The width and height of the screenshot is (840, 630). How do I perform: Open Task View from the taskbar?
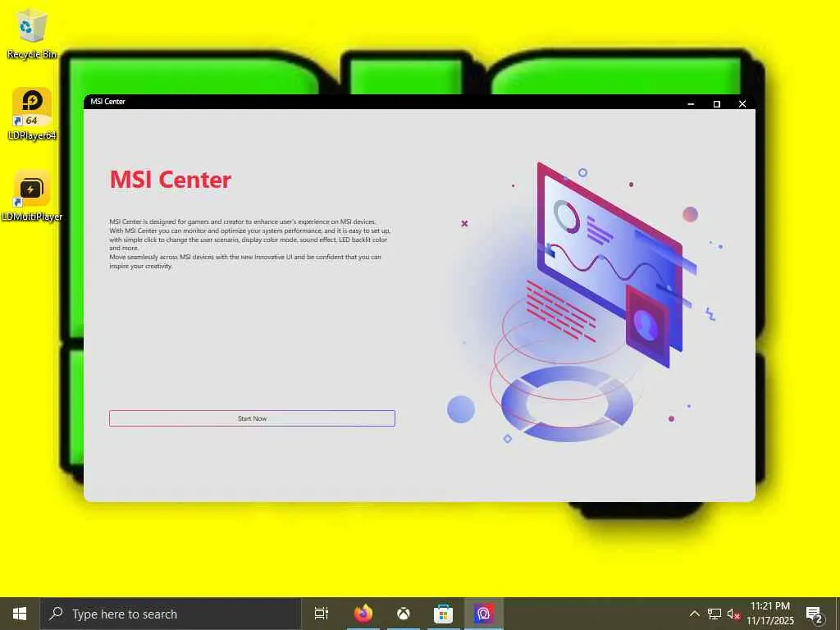click(322, 614)
